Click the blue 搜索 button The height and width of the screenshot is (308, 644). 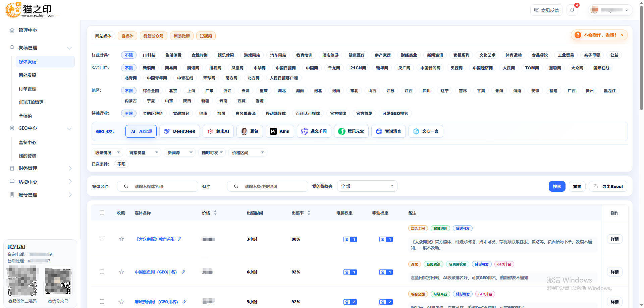pyautogui.click(x=557, y=186)
